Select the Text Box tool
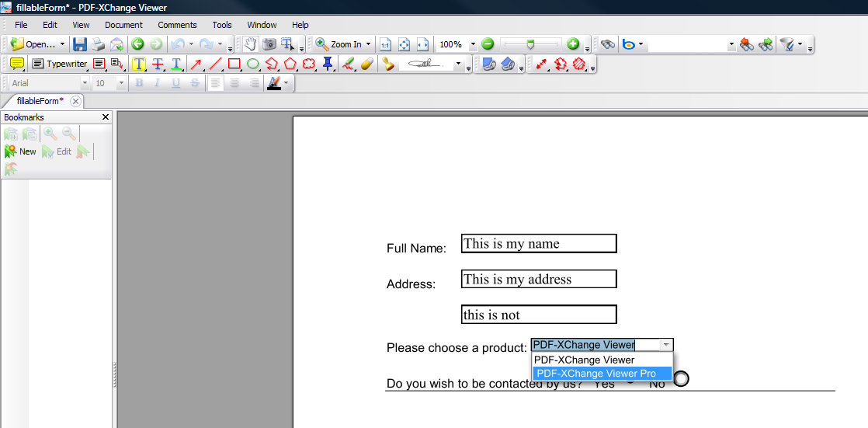Image resolution: width=868 pixels, height=428 pixels. pos(99,64)
